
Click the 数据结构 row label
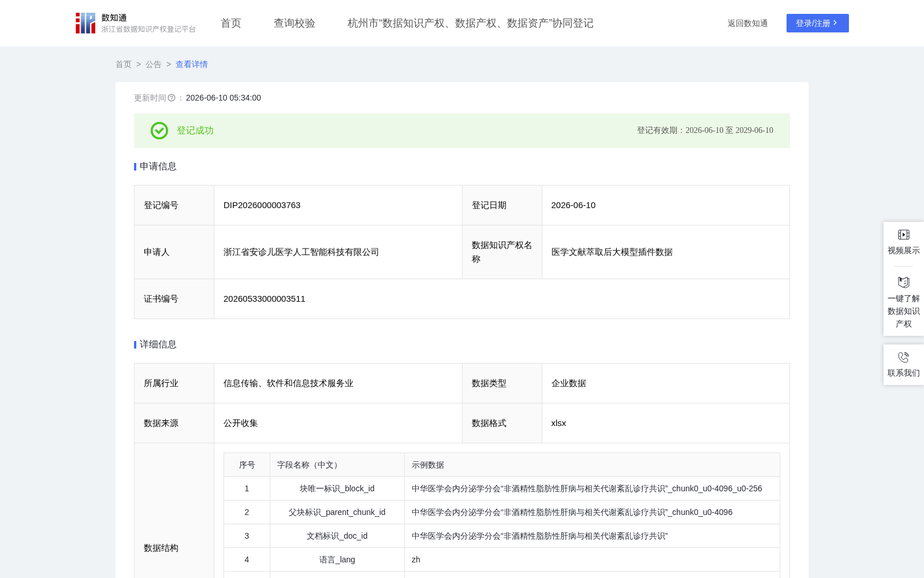[161, 548]
